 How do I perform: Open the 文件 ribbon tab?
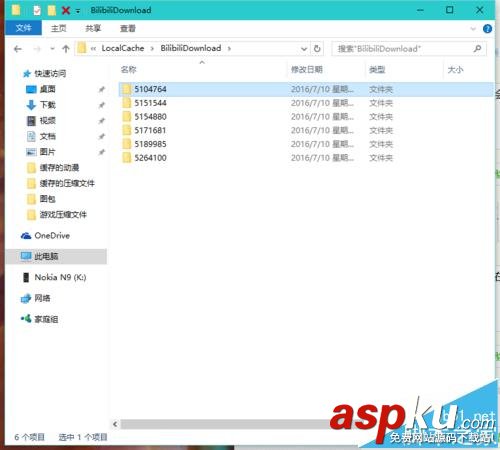point(23,28)
